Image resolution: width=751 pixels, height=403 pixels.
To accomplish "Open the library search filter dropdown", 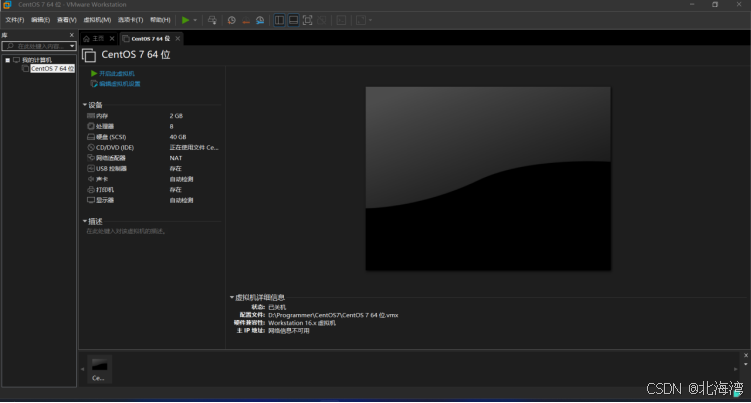I will point(72,46).
